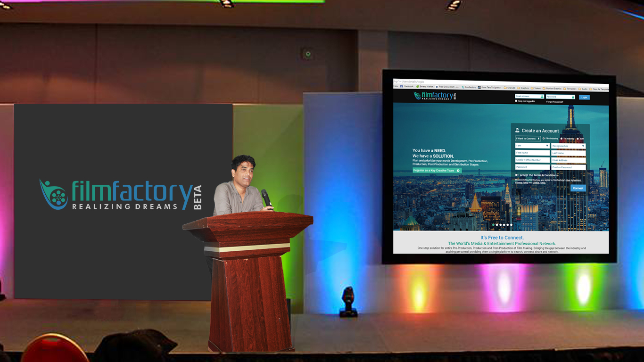644x362 pixels.
Task: Open the Recognised As dropdown
Action: tap(569, 146)
